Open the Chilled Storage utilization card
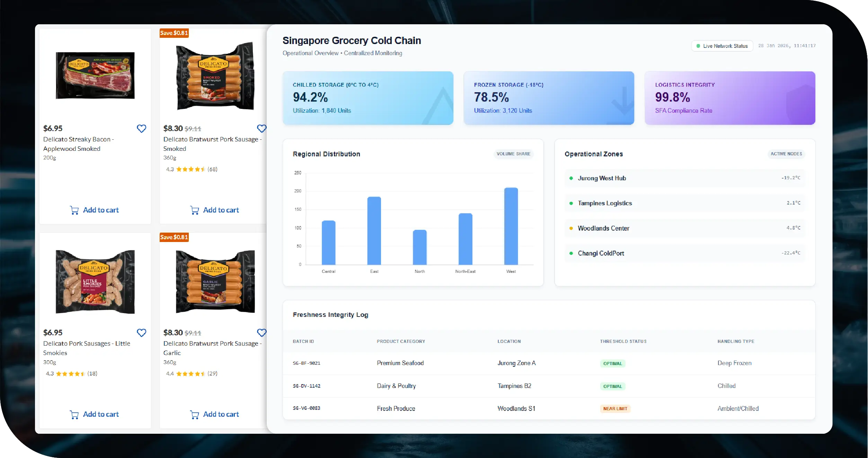 (367, 98)
